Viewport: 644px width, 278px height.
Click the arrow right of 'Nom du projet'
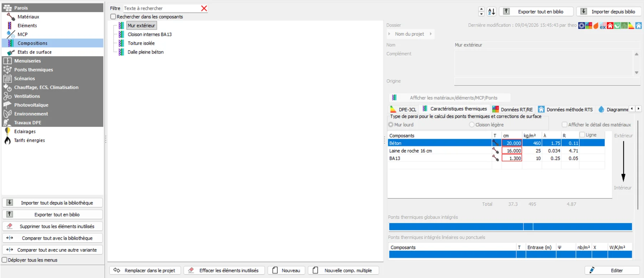[x=431, y=34]
